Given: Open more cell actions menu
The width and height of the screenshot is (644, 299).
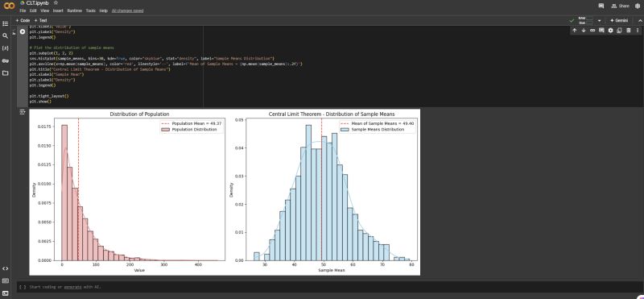Looking at the screenshot, I should (x=638, y=31).
